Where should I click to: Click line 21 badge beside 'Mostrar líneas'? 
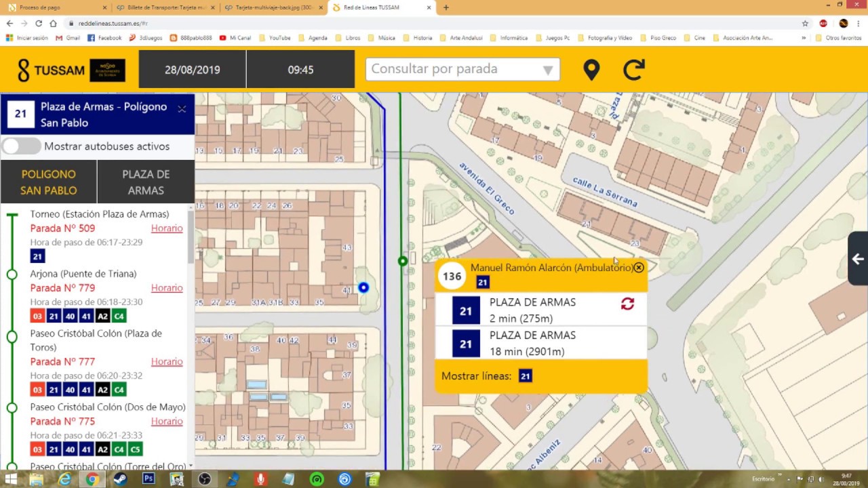point(525,376)
